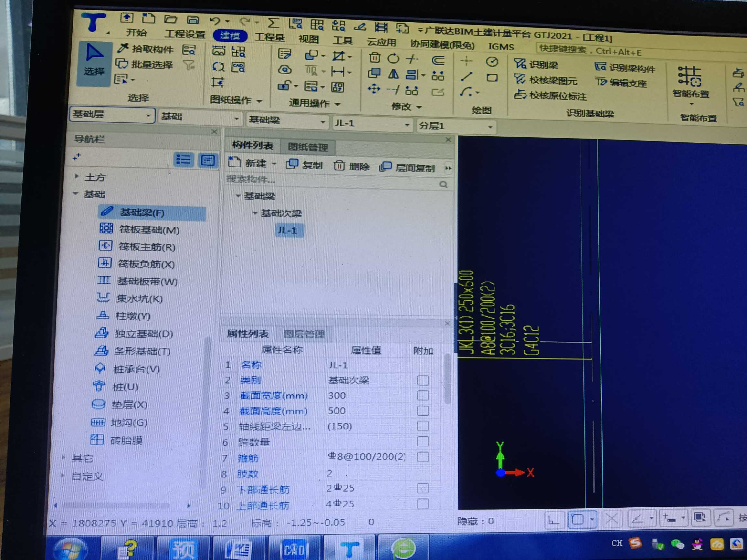Click the 删除 delete icon in component list
Image resolution: width=747 pixels, height=560 pixels.
[339, 166]
